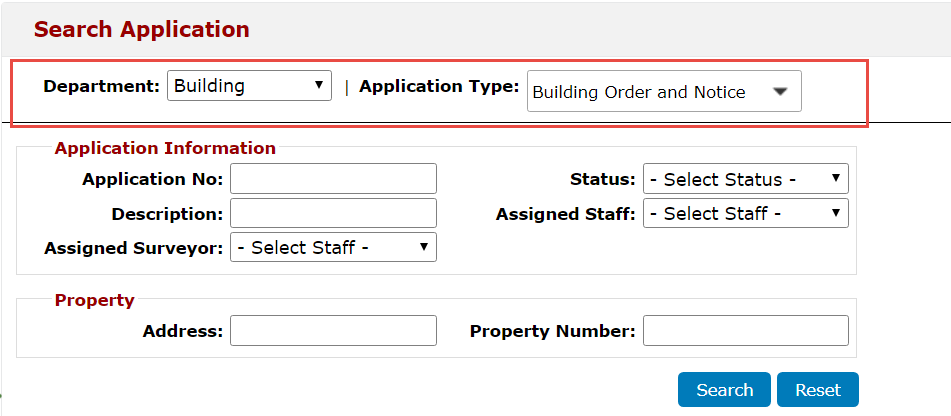Click the Address label text
This screenshot has height=416, width=951.
pos(182,331)
